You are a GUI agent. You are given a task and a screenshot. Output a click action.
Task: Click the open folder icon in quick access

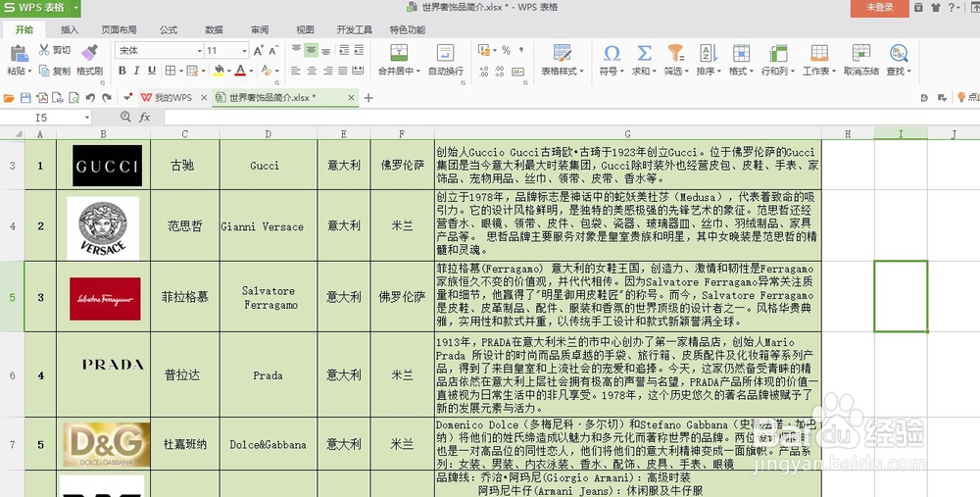pos(9,97)
